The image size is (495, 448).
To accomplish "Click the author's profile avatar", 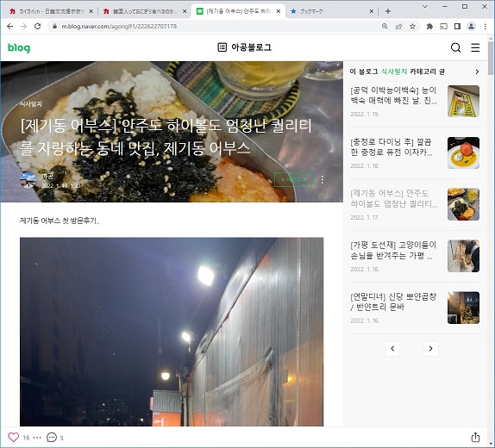I will pos(28,180).
